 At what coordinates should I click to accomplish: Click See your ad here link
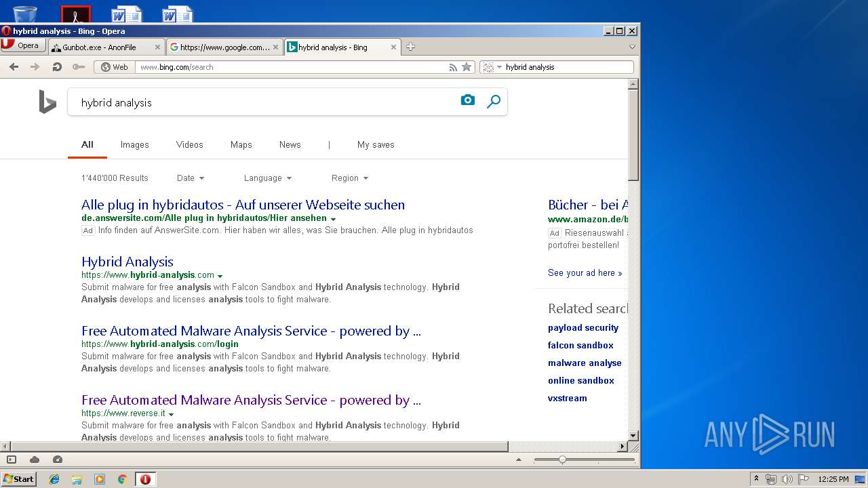(x=585, y=273)
